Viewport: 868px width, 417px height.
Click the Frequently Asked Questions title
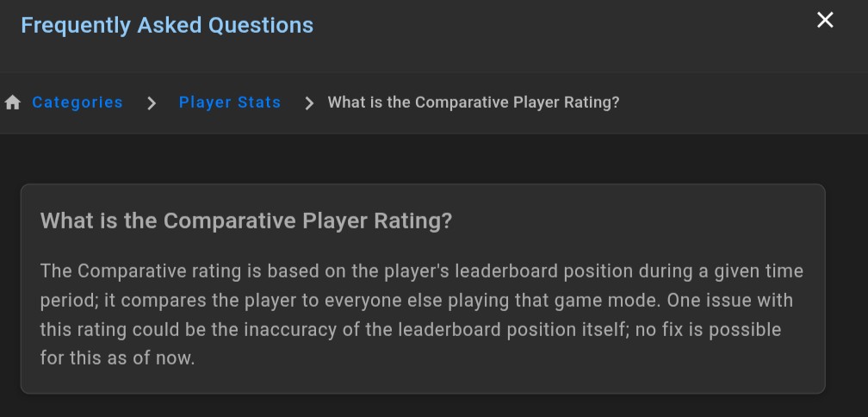167,25
